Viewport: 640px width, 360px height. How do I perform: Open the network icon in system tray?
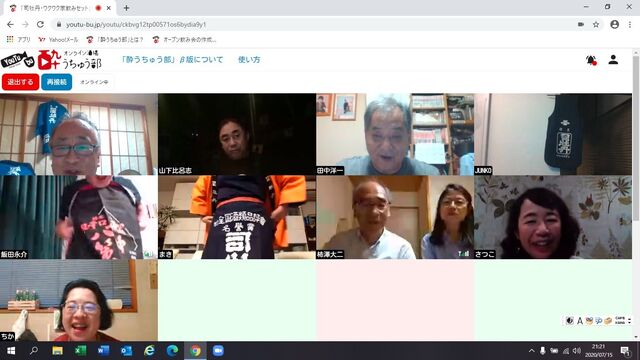coord(565,351)
